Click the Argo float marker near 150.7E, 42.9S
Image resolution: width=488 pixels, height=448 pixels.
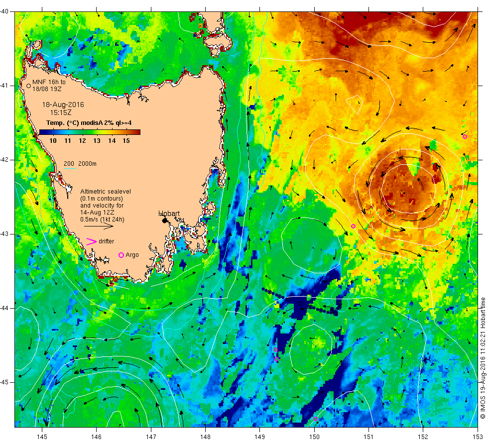[353, 226]
